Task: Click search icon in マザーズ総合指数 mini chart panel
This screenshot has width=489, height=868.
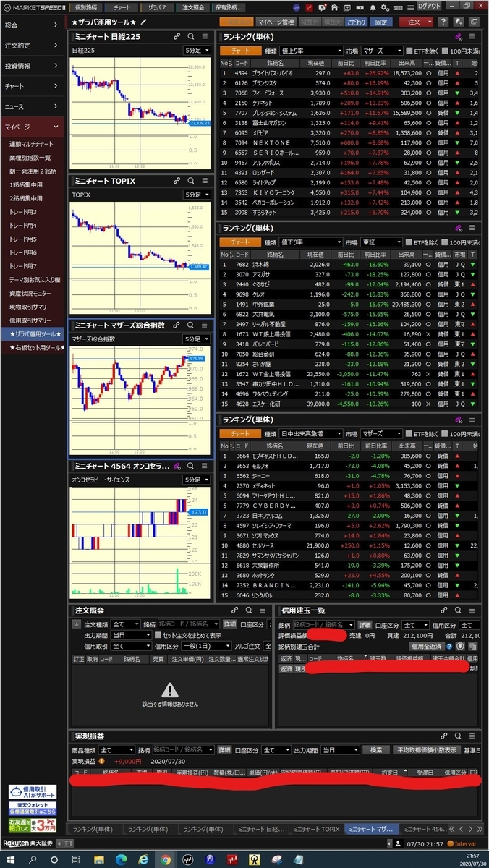Action: 191,325
